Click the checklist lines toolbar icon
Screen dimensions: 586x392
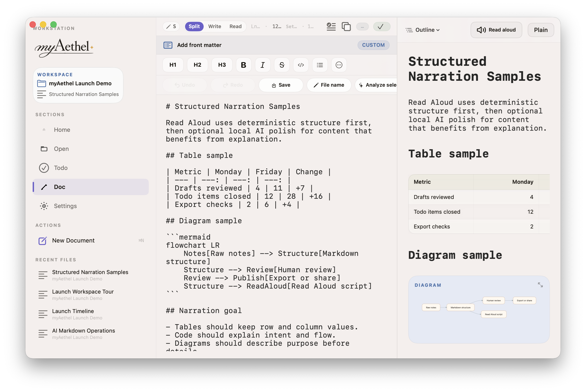pyautogui.click(x=331, y=27)
